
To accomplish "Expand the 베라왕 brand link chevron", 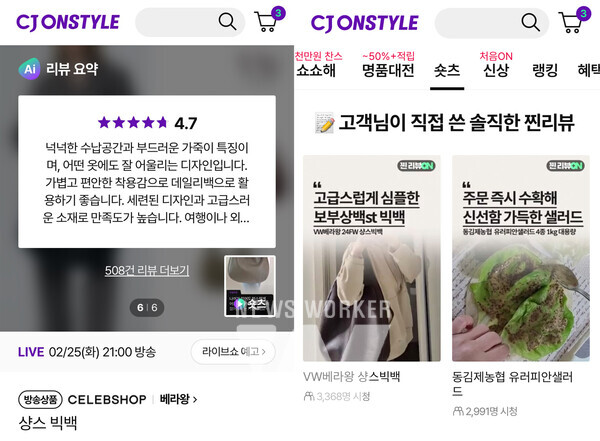I will point(195,400).
